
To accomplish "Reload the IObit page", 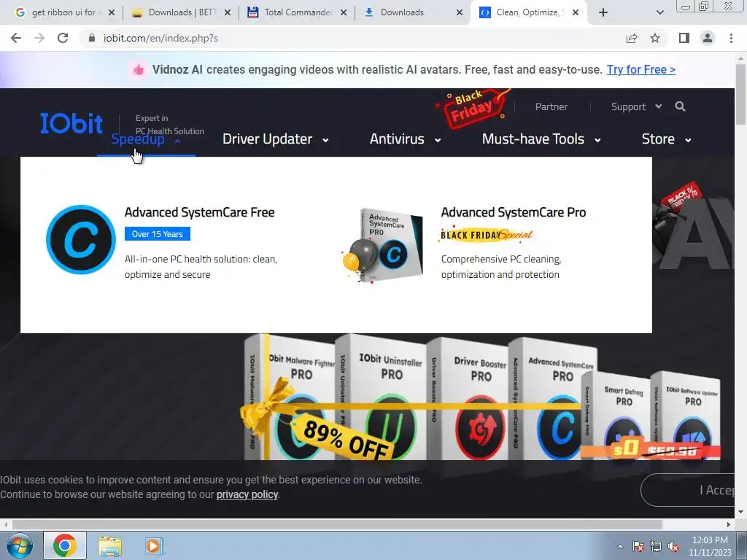I will tap(63, 38).
